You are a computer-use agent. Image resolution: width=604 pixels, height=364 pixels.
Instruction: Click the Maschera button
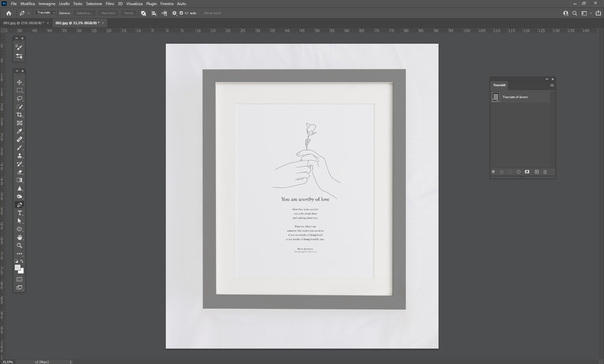pyautogui.click(x=108, y=13)
